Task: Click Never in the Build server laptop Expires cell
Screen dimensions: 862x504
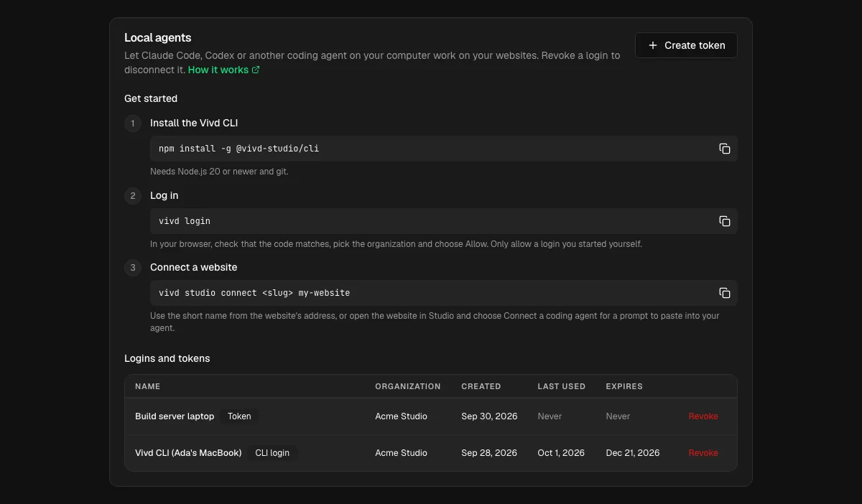Action: point(618,416)
